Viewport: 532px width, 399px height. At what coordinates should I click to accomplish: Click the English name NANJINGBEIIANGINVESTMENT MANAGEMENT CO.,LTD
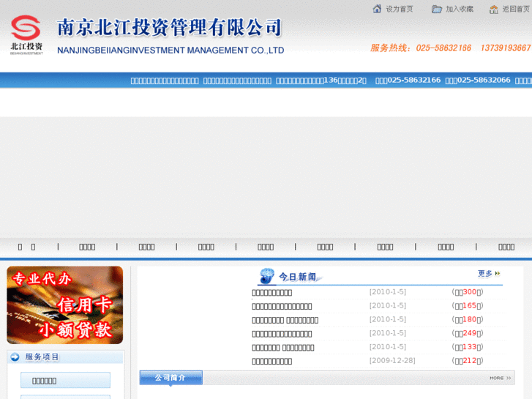coord(171,51)
